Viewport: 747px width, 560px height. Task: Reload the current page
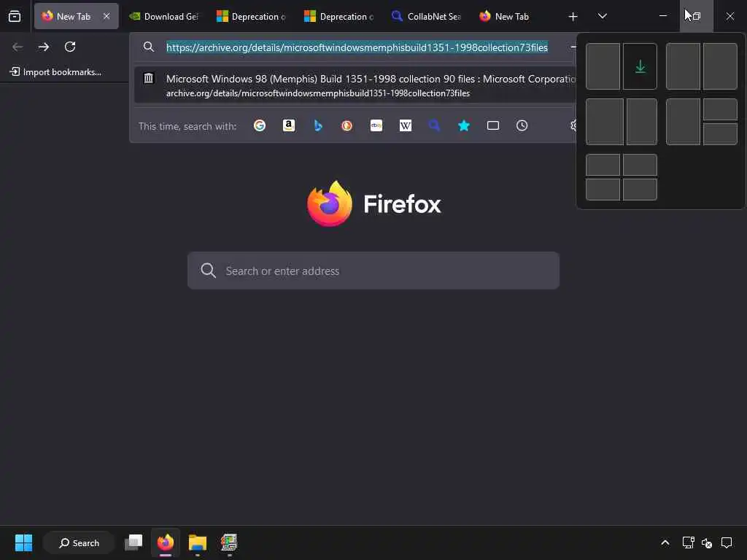tap(70, 47)
